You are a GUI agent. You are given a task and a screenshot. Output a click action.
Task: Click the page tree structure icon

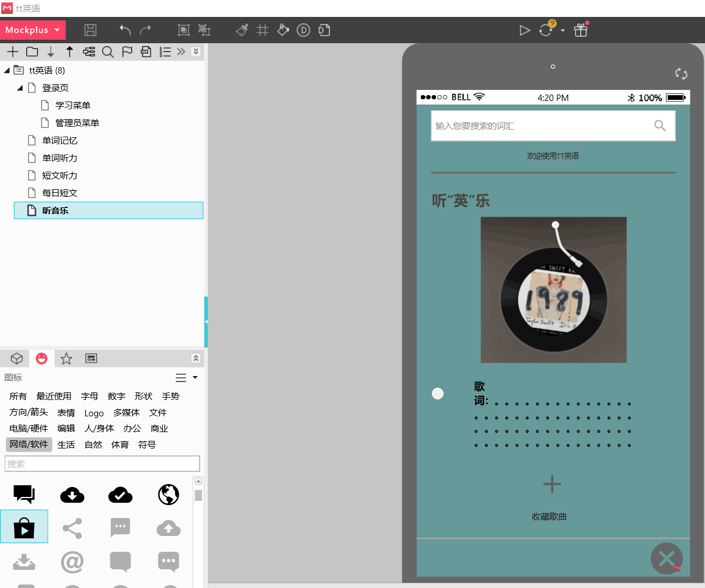pyautogui.click(x=89, y=51)
